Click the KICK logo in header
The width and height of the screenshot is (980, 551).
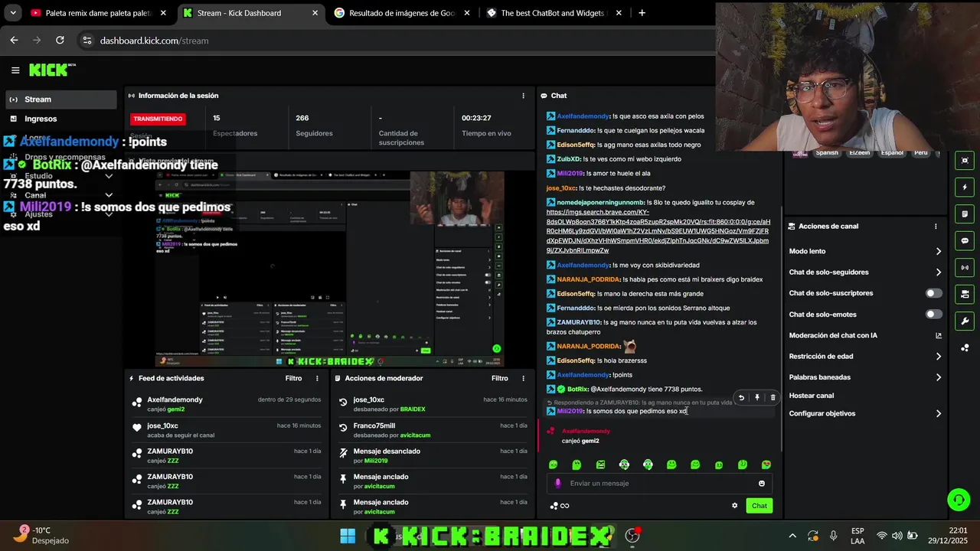point(52,70)
